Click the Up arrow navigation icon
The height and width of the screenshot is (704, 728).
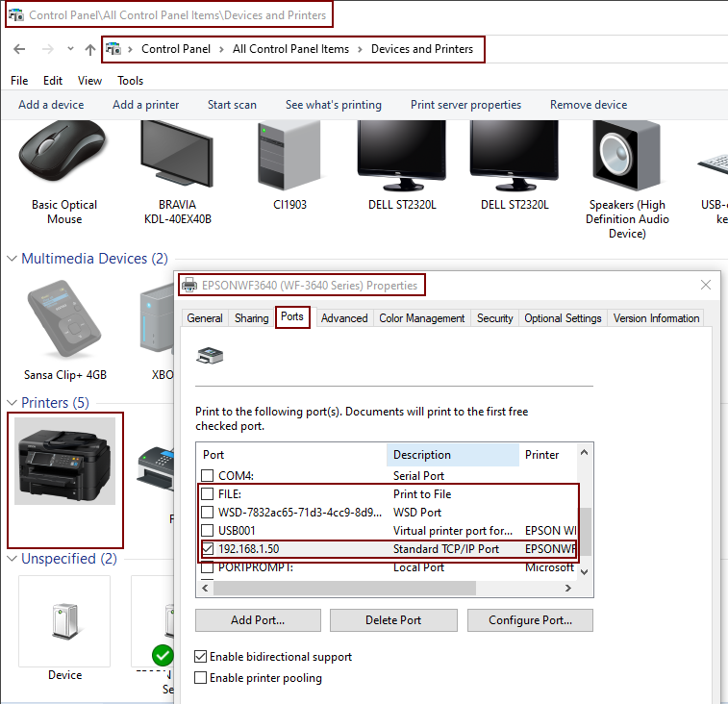tap(90, 49)
